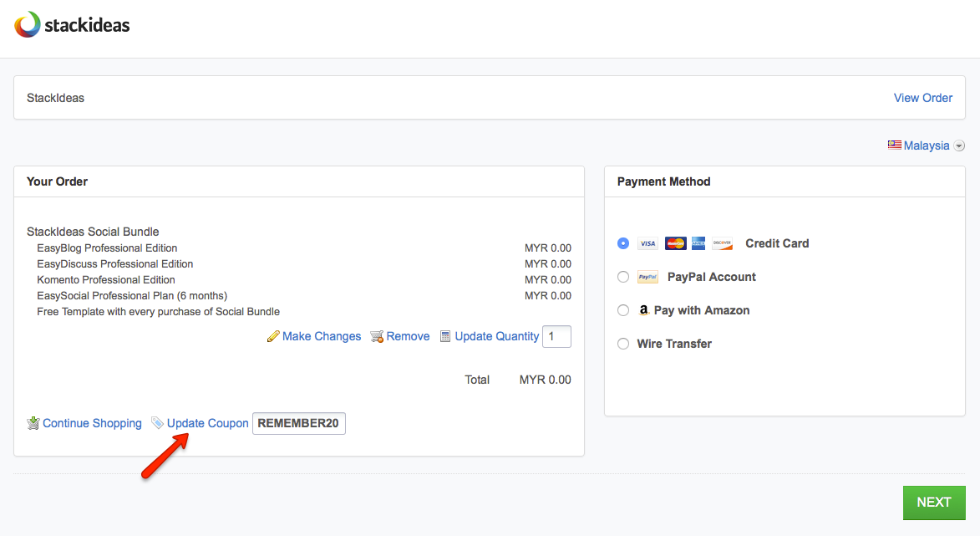Click the PayPal Account label text
Viewport: 980px width, 536px height.
click(x=711, y=277)
